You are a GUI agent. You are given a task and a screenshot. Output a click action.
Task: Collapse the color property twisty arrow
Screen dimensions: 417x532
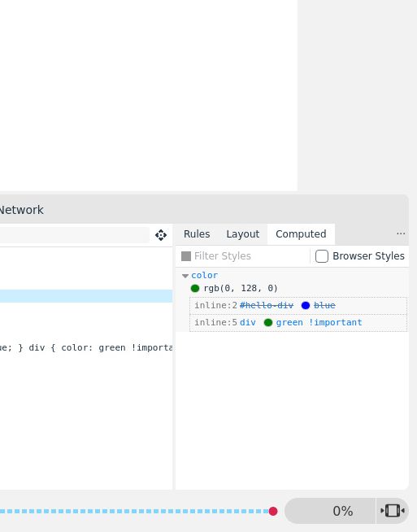(x=185, y=276)
